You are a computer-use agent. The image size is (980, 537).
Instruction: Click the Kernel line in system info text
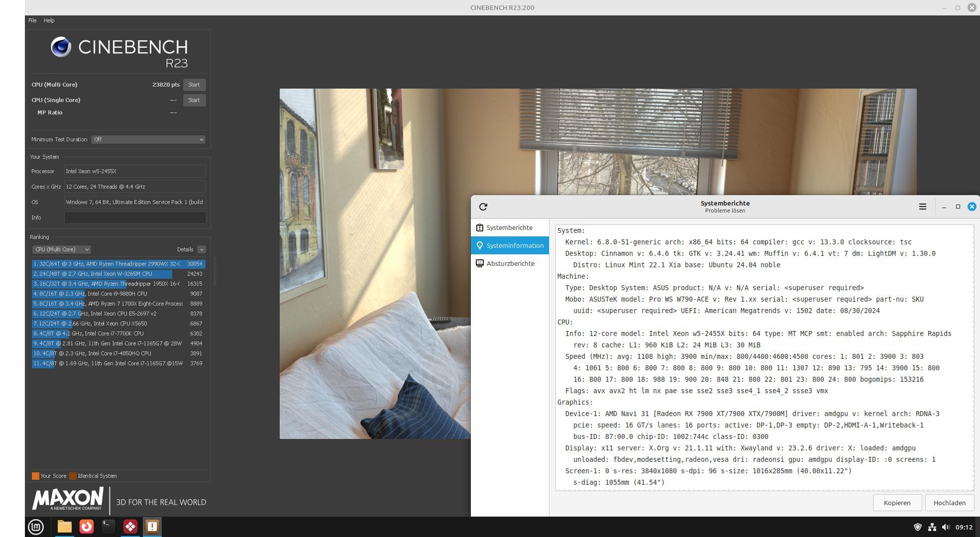(x=738, y=242)
